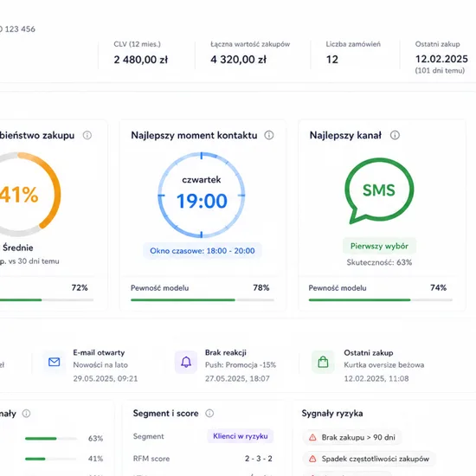Click the 72% model confidence progress bar
Screen dimensions: 476x476
47,300
